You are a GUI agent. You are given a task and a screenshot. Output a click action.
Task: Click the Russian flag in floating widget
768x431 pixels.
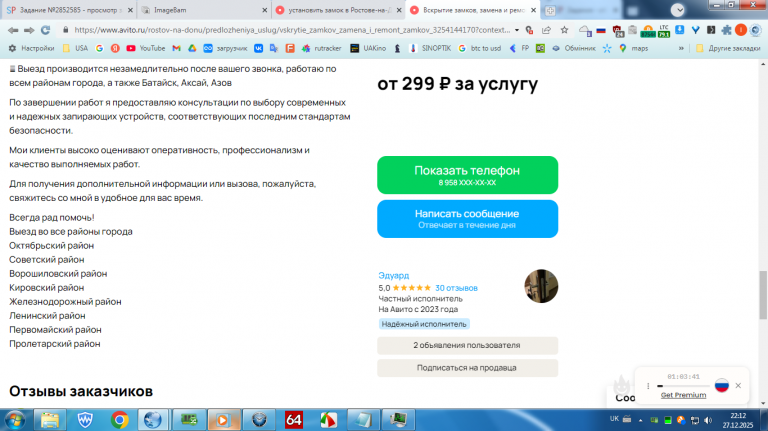(x=721, y=385)
